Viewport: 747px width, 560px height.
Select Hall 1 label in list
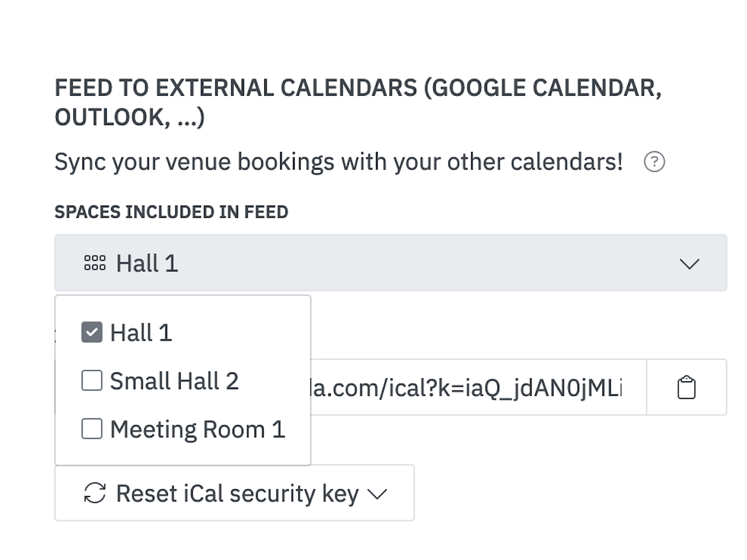[141, 332]
